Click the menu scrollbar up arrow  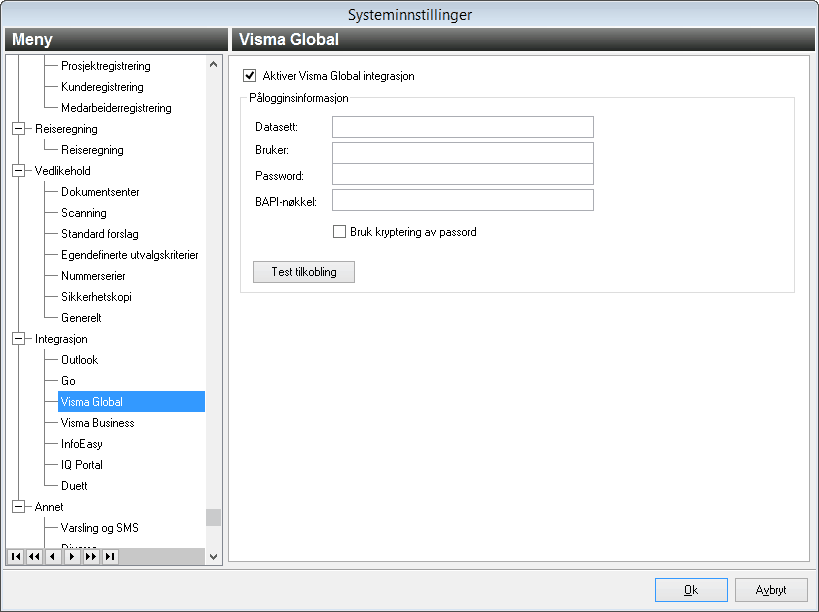tap(213, 64)
